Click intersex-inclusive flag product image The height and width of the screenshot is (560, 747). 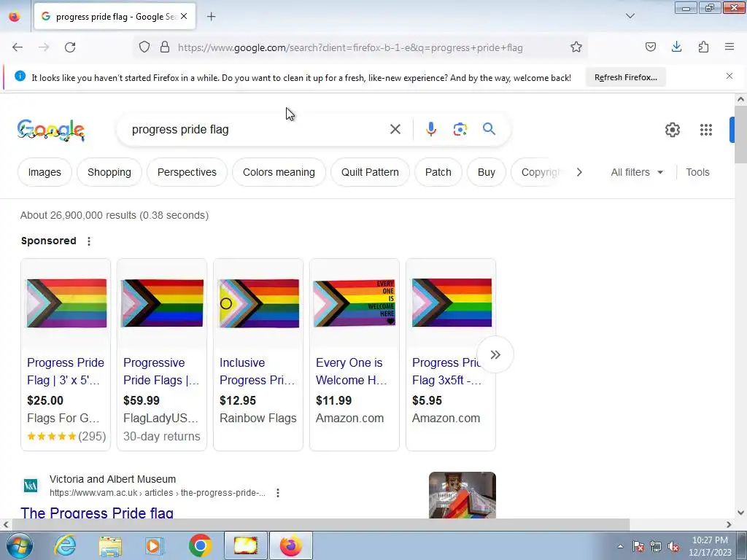pyautogui.click(x=259, y=303)
